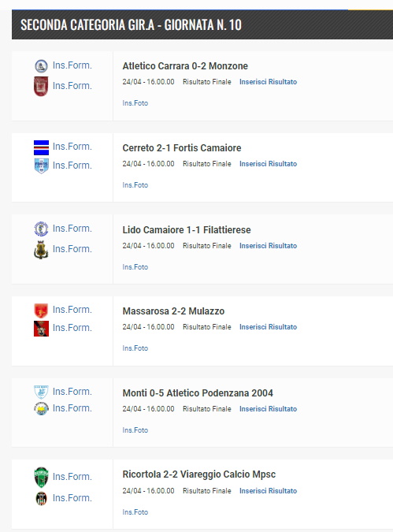The width and height of the screenshot is (393, 532).
Task: Click the Fortis Camaiore shield crest
Action: click(x=42, y=166)
